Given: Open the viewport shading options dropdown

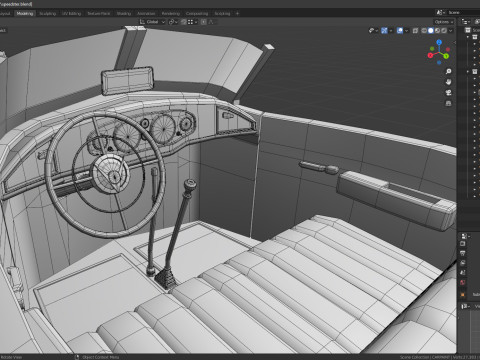Looking at the screenshot, I should (x=451, y=31).
